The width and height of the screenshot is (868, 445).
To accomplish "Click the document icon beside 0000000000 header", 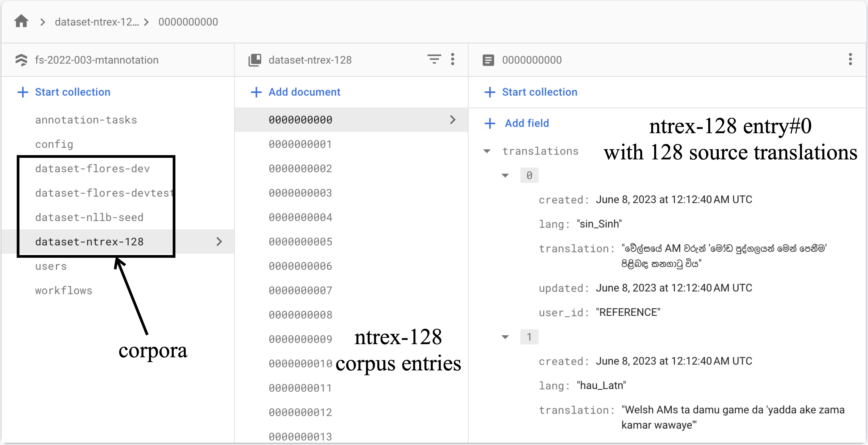I will [488, 60].
